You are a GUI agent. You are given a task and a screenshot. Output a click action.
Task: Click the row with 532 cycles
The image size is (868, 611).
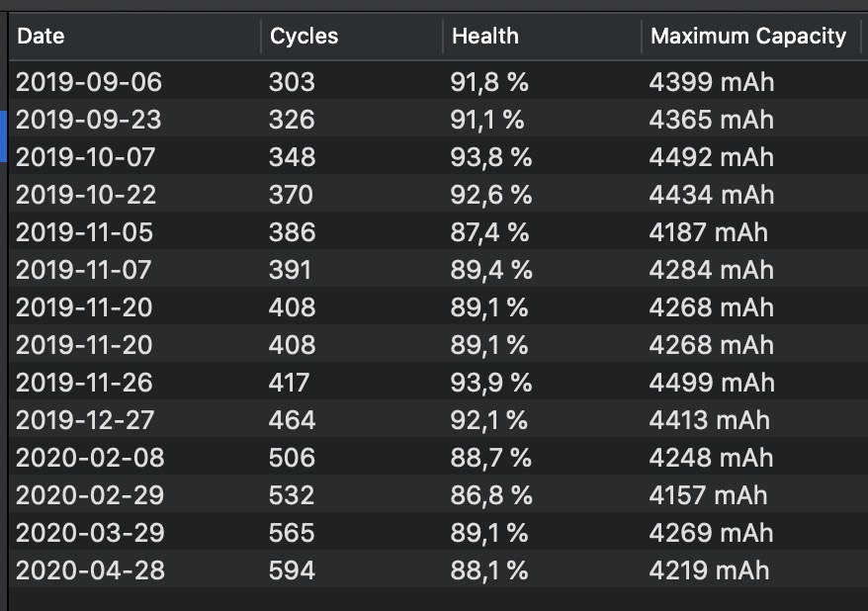pos(292,495)
